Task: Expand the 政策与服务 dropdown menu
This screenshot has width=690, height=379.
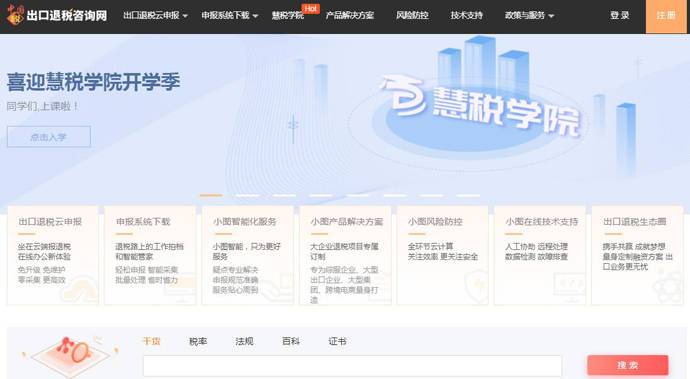Action: tap(529, 15)
